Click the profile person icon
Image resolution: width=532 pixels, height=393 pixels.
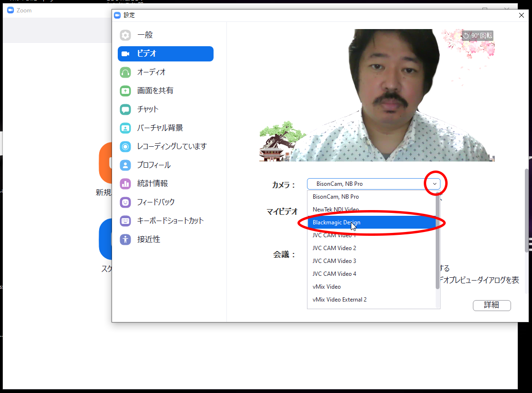(x=125, y=165)
